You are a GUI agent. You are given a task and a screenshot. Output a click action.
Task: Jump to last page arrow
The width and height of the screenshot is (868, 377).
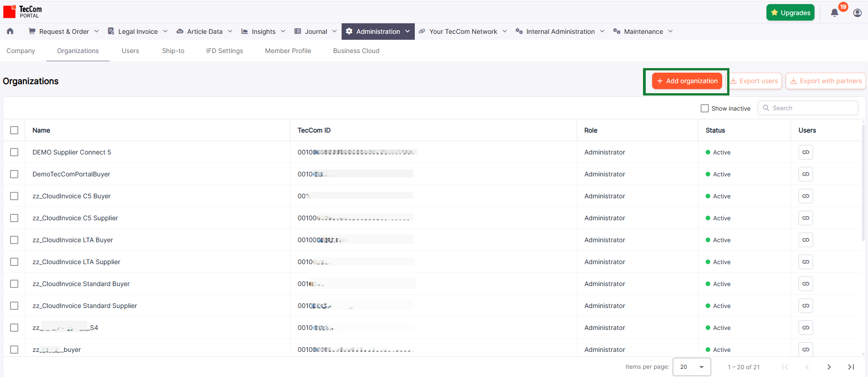851,367
